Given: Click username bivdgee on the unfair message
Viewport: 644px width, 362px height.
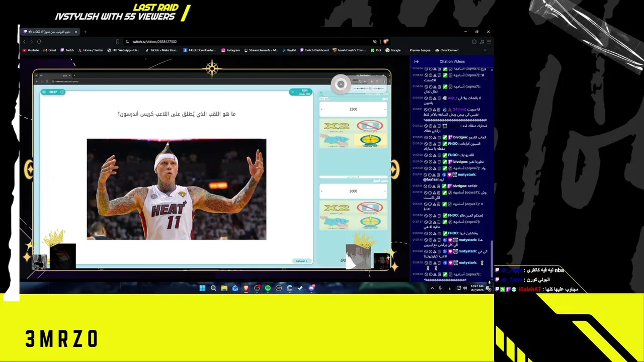Looking at the screenshot, I should point(460,186).
